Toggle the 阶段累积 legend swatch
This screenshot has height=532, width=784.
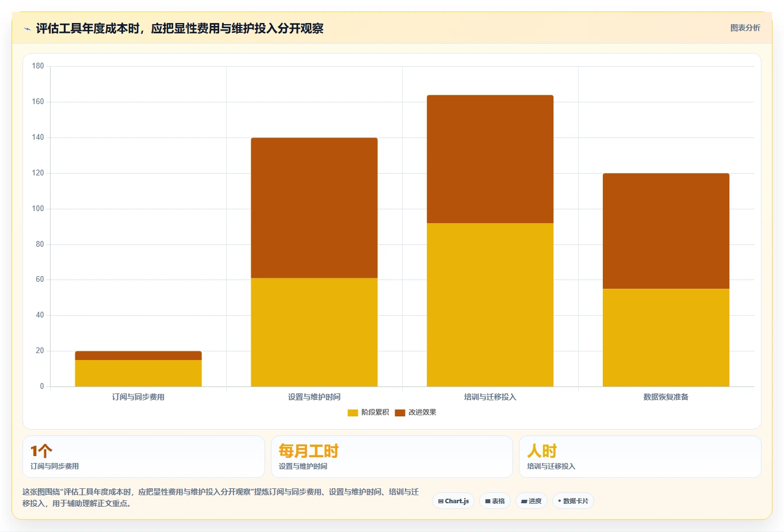point(353,412)
